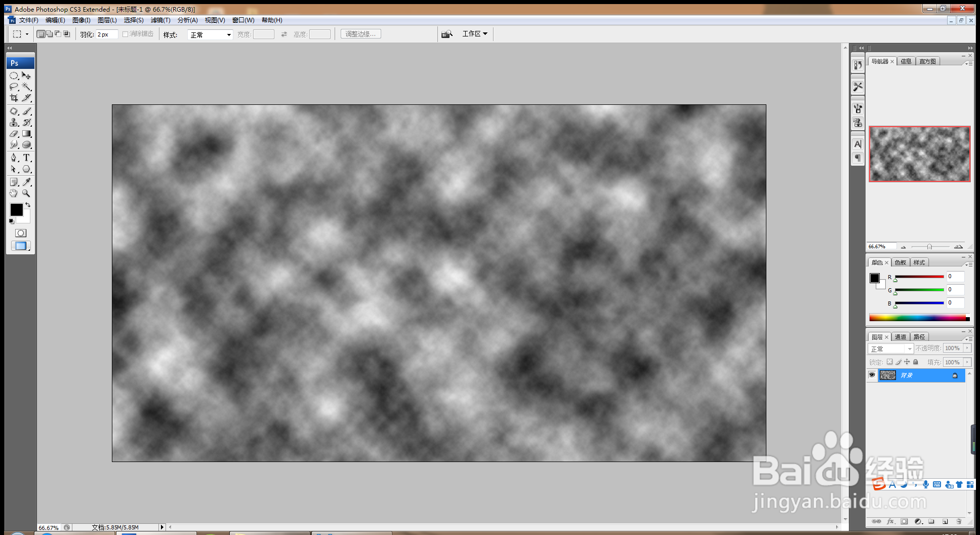The width and height of the screenshot is (980, 535).
Task: Add a layer mask
Action: 904,521
